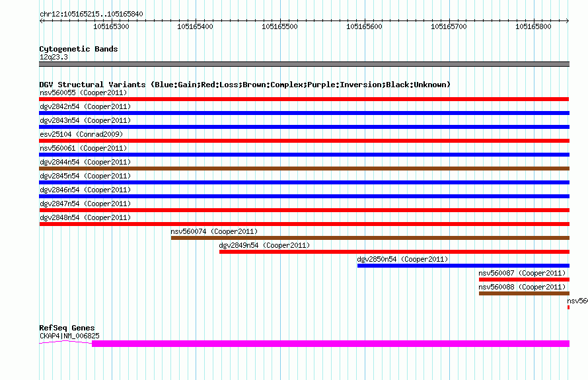Viewport: 588px width, 380px height.
Task: Select the red dgv2849n54 loss bar
Action: pyautogui.click(x=394, y=252)
